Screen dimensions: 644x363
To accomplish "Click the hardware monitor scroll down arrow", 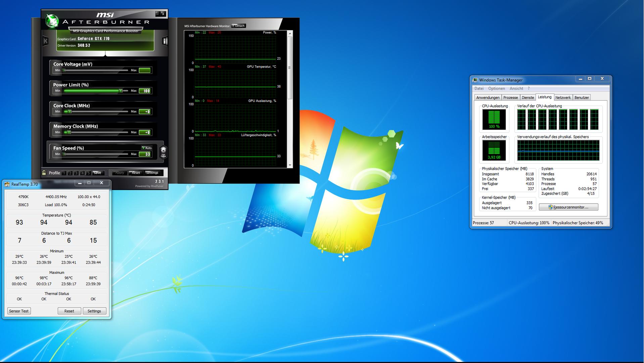I will coord(290,165).
